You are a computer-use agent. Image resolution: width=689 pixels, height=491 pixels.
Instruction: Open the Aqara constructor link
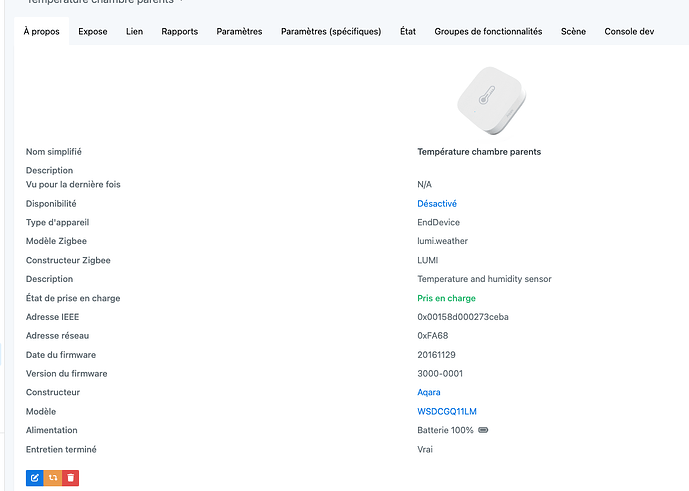click(429, 392)
